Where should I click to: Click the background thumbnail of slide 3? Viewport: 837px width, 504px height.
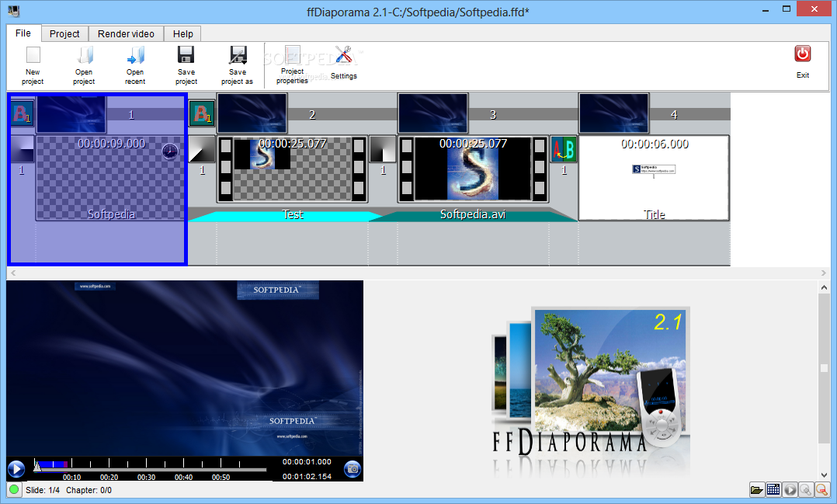[x=433, y=113]
